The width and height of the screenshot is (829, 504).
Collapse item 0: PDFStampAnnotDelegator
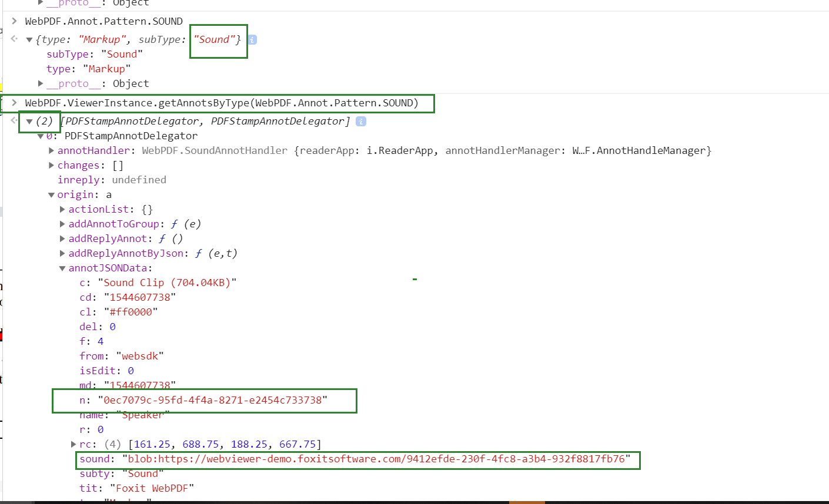(41, 136)
